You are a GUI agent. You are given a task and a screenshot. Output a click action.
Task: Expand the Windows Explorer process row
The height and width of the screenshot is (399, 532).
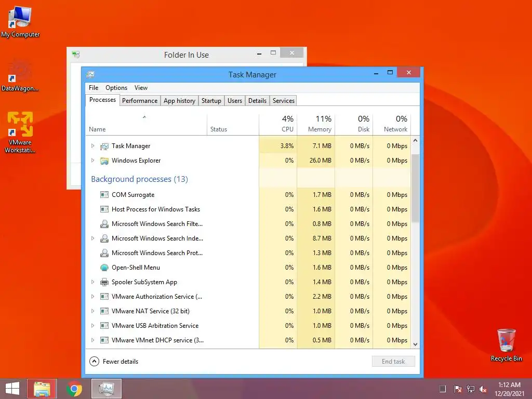[92, 161]
